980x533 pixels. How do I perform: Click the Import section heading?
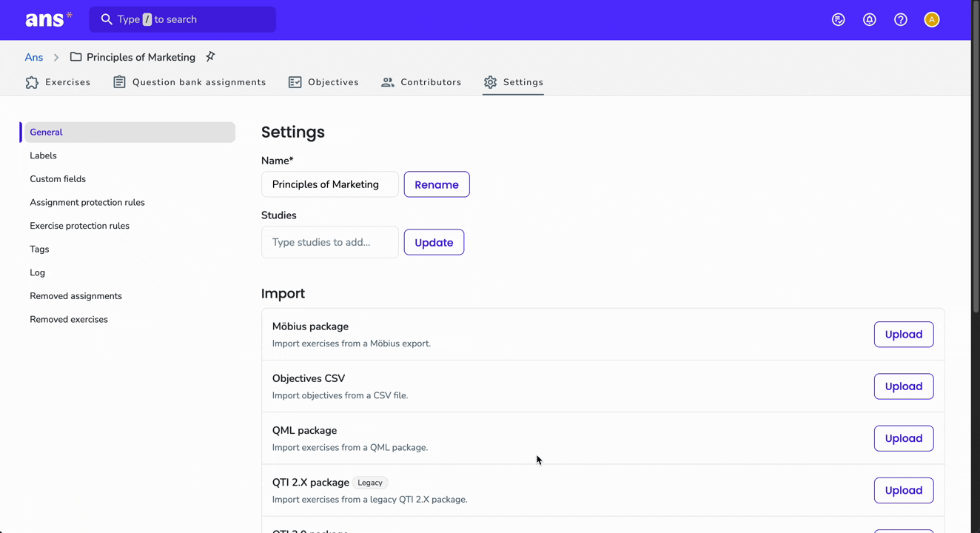(x=283, y=293)
